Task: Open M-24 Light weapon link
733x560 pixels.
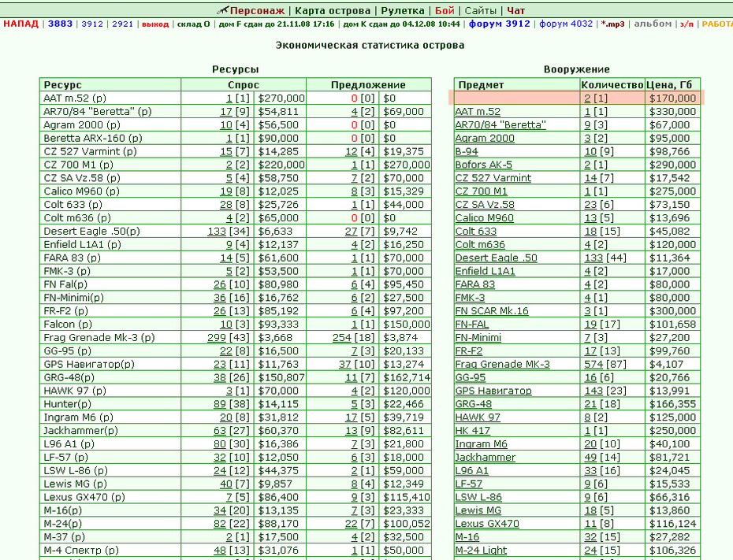Action: click(481, 551)
